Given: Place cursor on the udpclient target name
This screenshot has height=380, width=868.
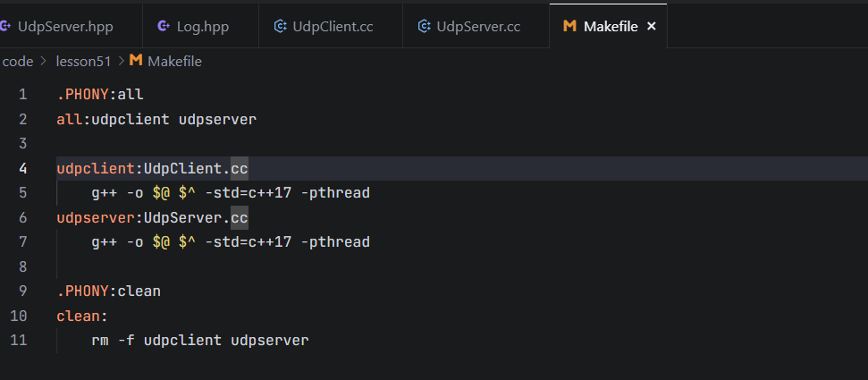Looking at the screenshot, I should click(x=96, y=168).
